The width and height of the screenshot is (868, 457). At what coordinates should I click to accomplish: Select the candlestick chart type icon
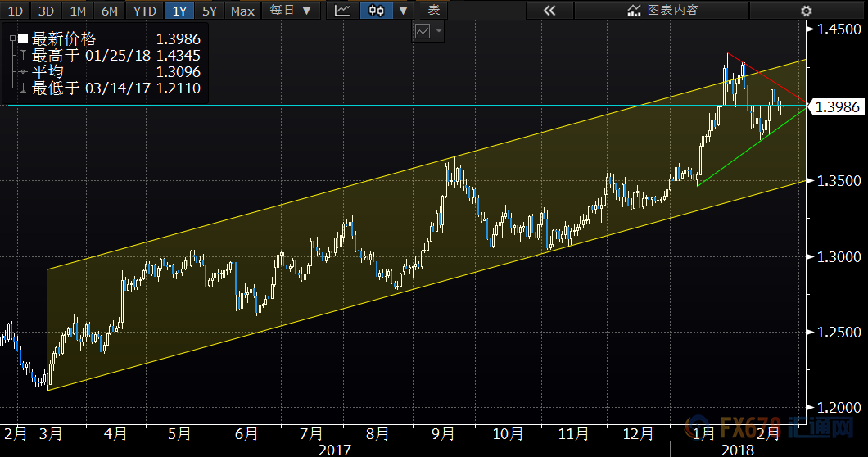(376, 11)
